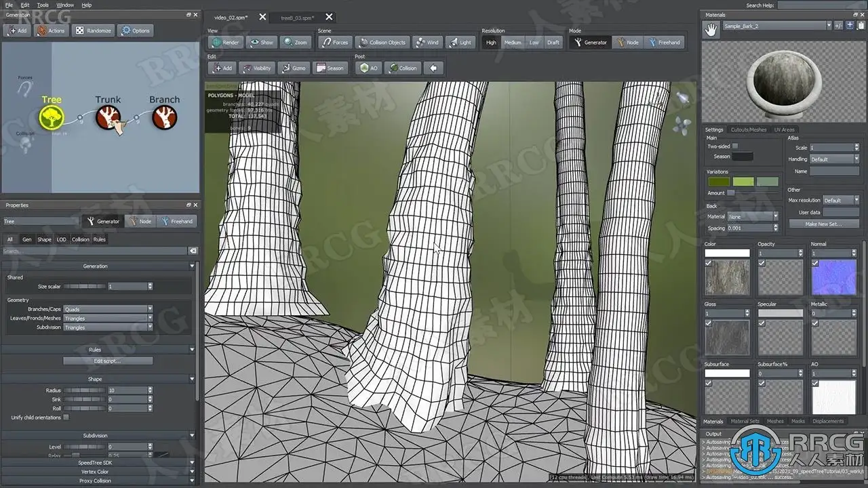Expand the Max resolution Default dropdown
The height and width of the screenshot is (488, 868).
point(841,200)
